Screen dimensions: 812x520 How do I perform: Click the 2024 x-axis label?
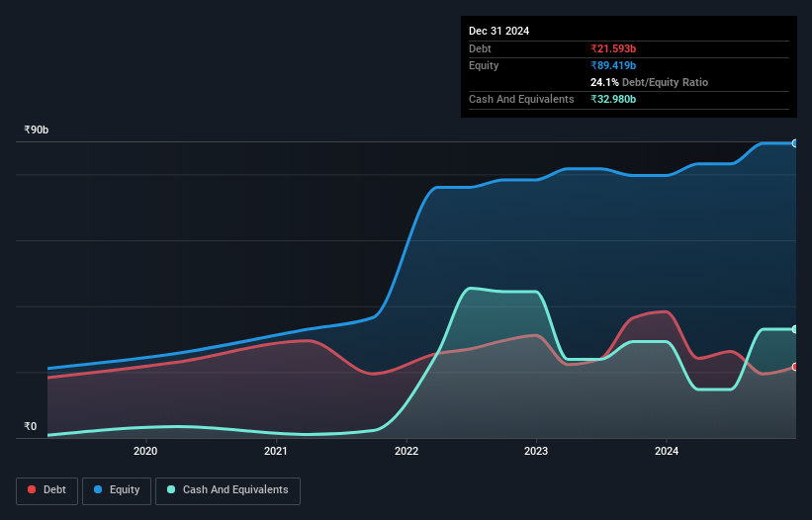pos(667,451)
